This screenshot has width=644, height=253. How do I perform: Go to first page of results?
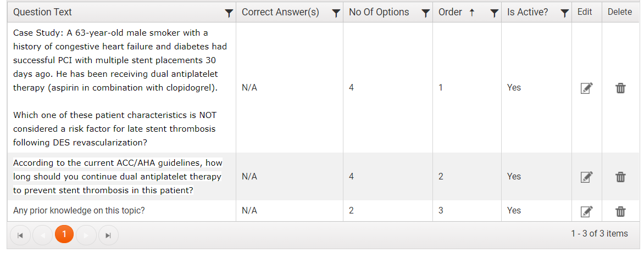coord(20,235)
